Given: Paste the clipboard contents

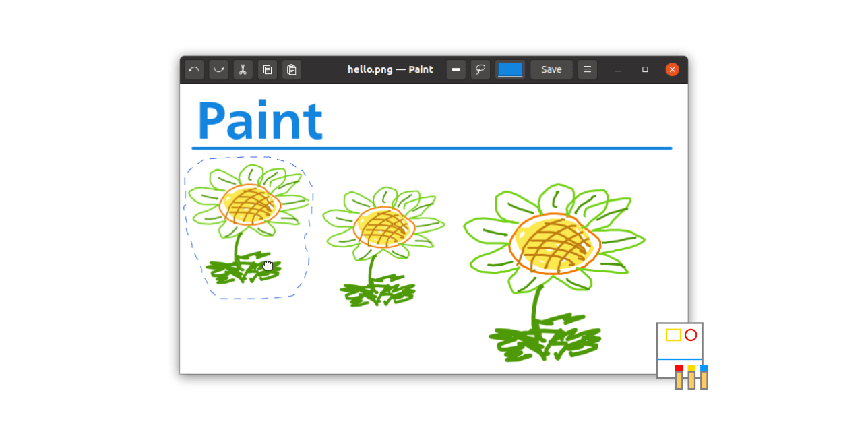Looking at the screenshot, I should 292,69.
